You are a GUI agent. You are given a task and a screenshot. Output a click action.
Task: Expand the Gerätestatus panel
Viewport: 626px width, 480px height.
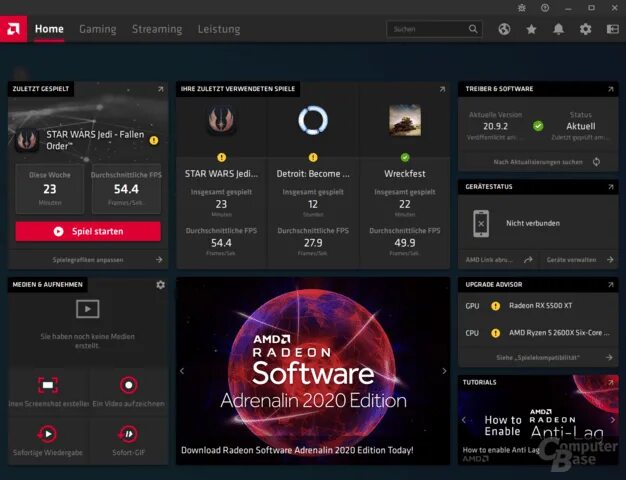[x=610, y=186]
